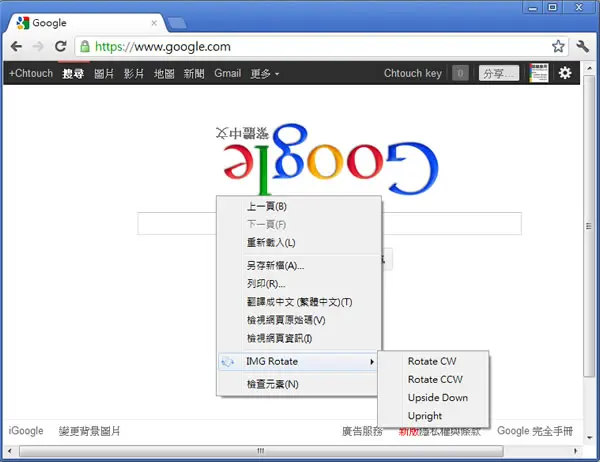600x462 pixels.
Task: Open the Chrome wrench menu
Action: (582, 47)
